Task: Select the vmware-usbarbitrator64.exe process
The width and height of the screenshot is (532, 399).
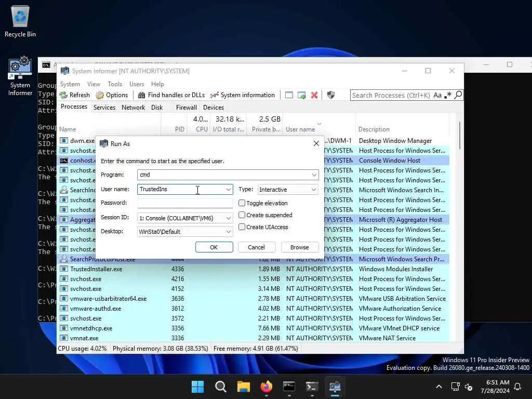Action: [253, 299]
